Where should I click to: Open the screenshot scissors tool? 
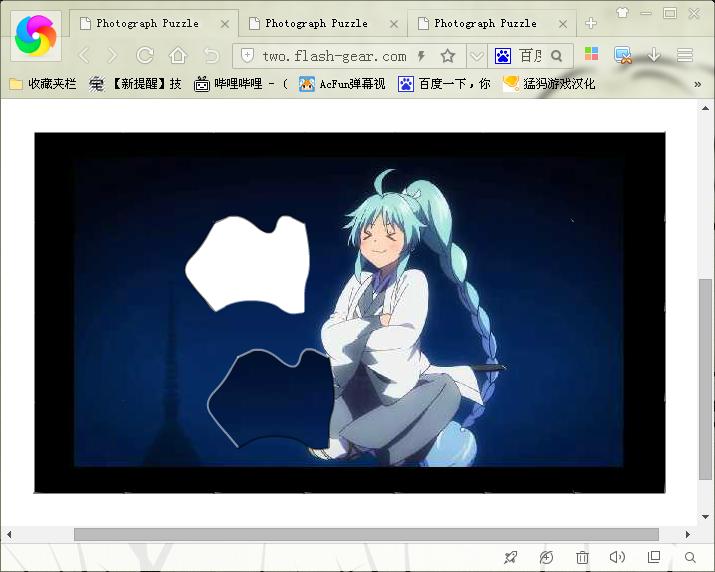[623, 56]
